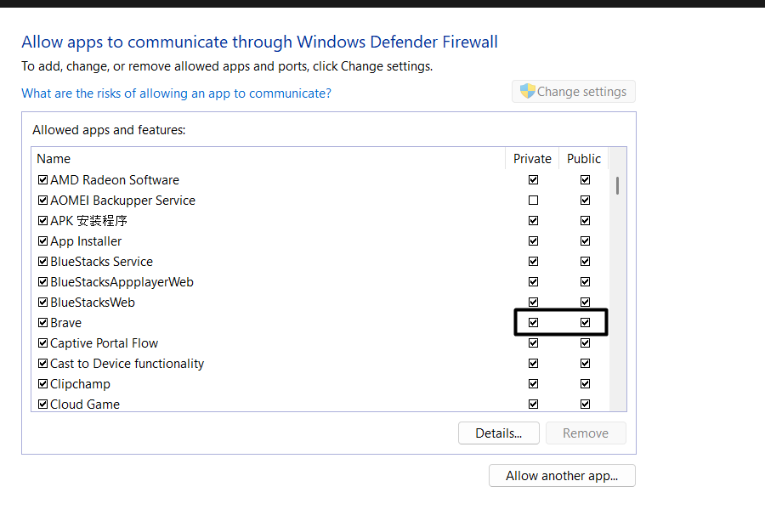The image size is (765, 532).
Task: Click the shield icon on Change settings
Action: coord(528,92)
